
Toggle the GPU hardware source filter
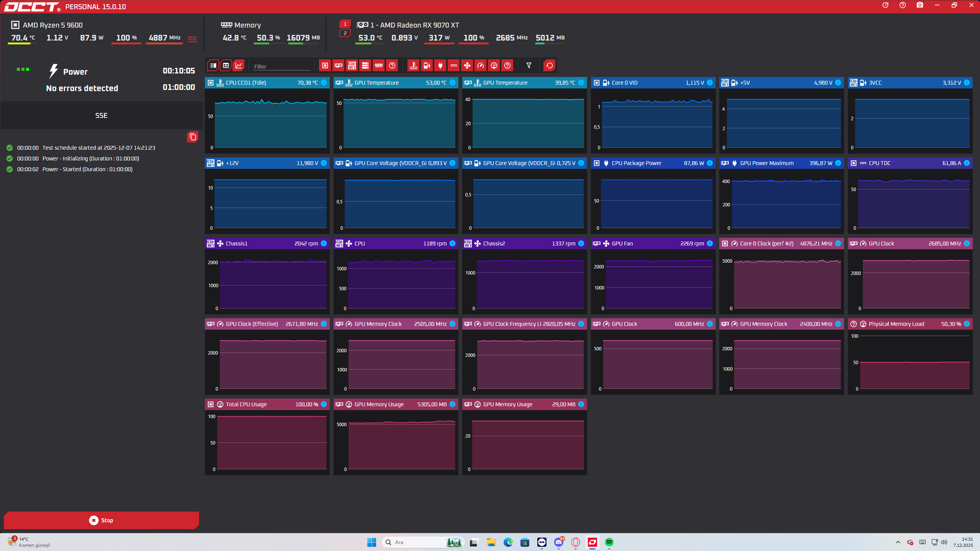click(338, 65)
